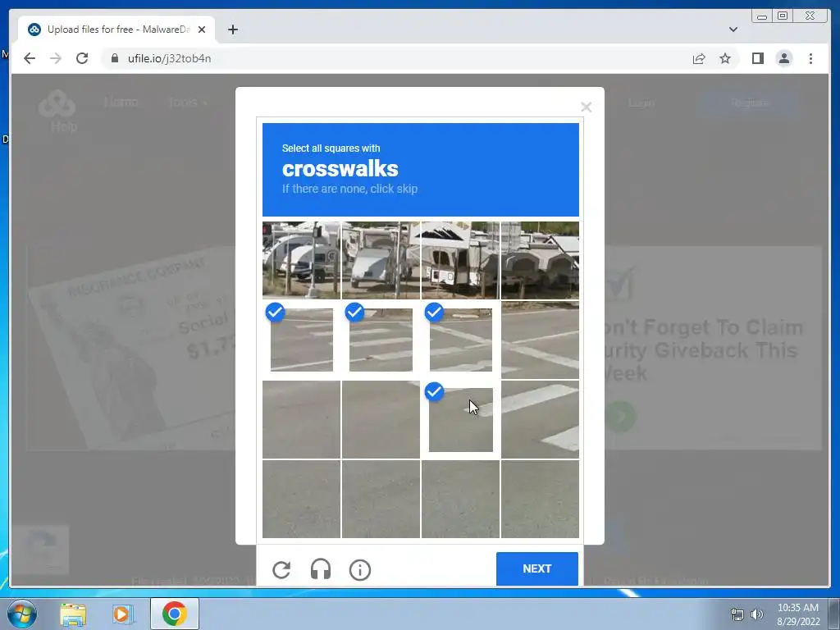This screenshot has width=840, height=630.
Task: Select the top-left tile showing white camper van
Action: coord(301,260)
